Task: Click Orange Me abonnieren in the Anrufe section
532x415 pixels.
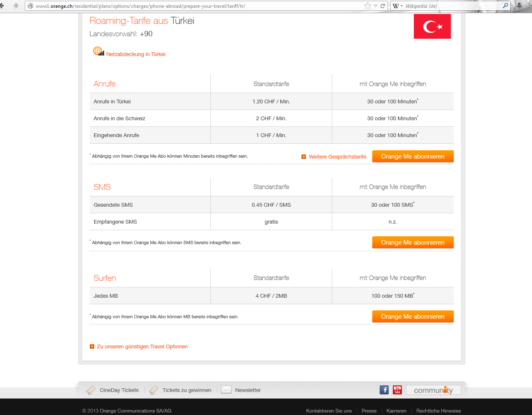Action: tap(413, 156)
